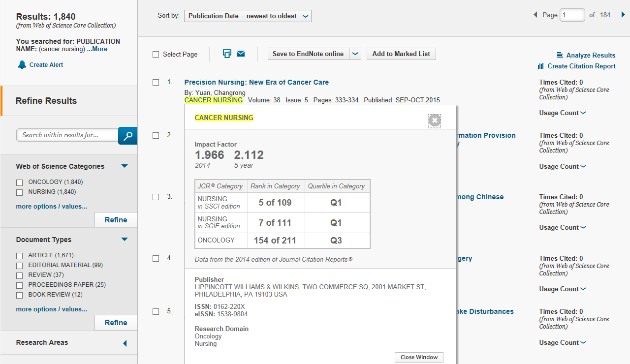630x364 pixels.
Task: Open the Save to EndNote online dropdown arrow
Action: 355,54
